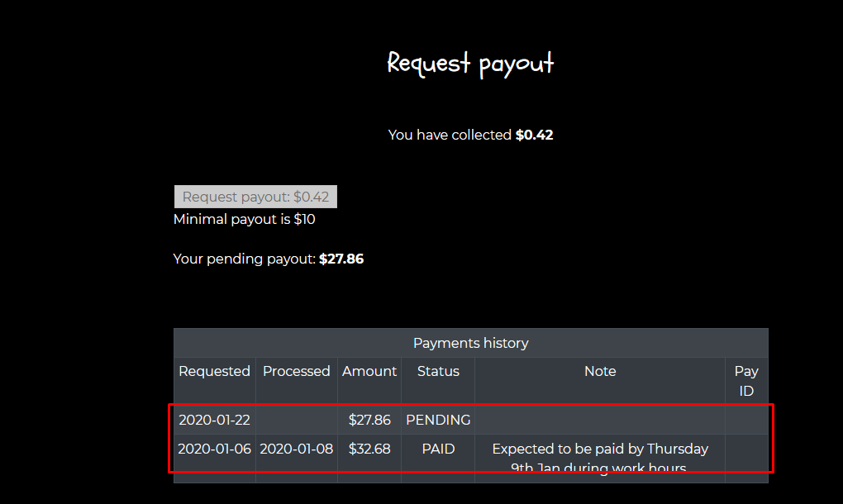843x504 pixels.
Task: Click the Request payout page title
Action: click(x=469, y=63)
